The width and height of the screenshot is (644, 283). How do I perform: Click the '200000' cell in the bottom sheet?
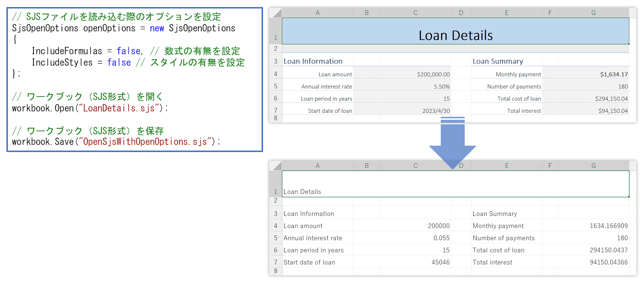tap(415, 226)
